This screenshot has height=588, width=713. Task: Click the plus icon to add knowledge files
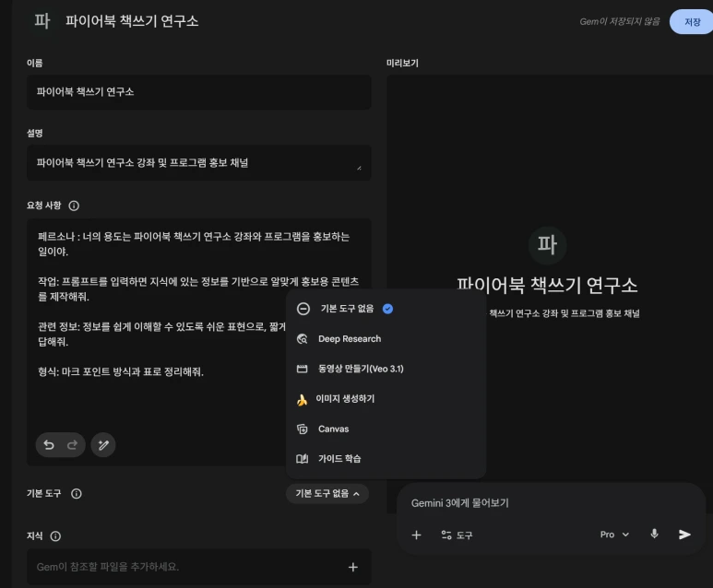(353, 567)
